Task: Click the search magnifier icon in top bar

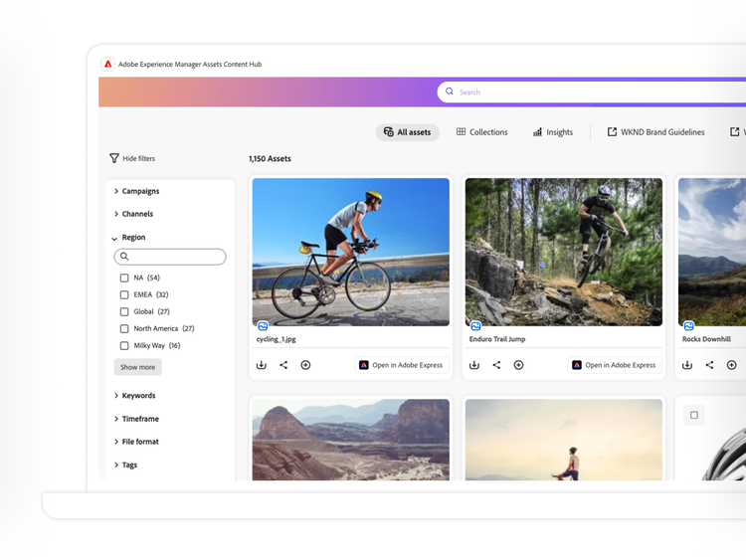Action: [x=450, y=92]
